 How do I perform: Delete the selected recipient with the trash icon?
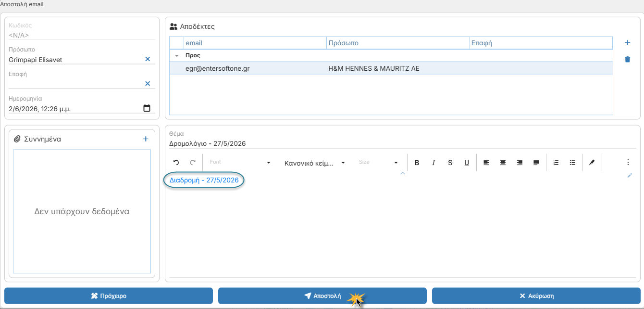(627, 60)
